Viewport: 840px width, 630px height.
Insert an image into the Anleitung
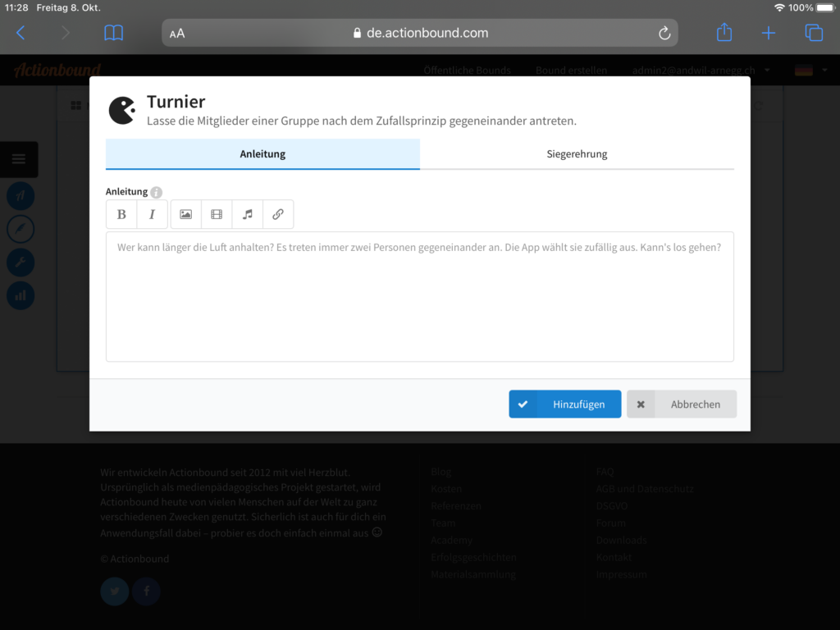tap(186, 214)
